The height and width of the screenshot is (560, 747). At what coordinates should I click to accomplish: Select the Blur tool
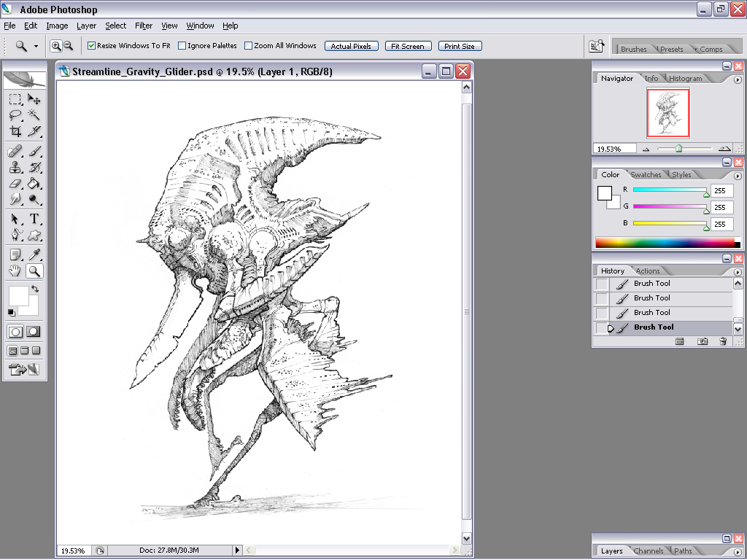(15, 199)
